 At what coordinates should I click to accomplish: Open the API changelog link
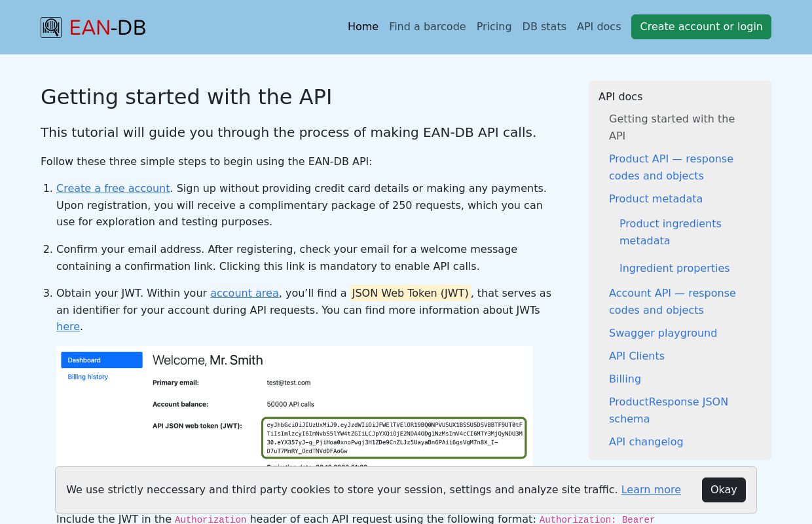(646, 441)
